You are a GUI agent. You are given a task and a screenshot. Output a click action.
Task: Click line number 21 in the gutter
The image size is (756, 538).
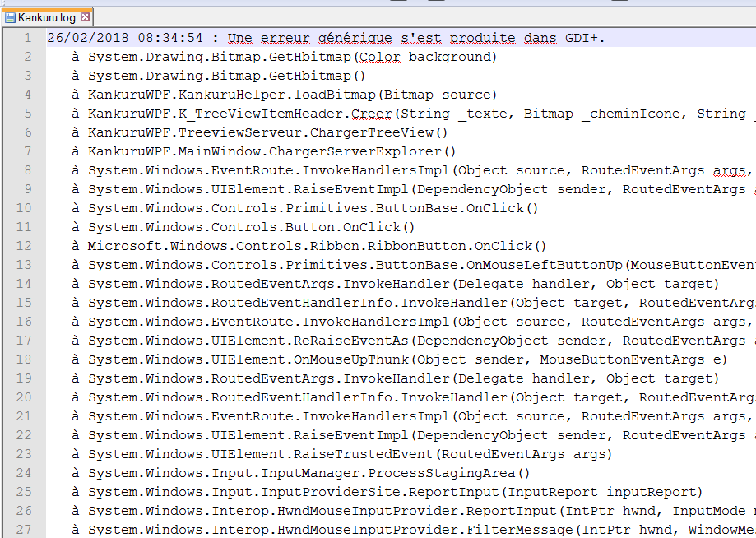(x=24, y=416)
